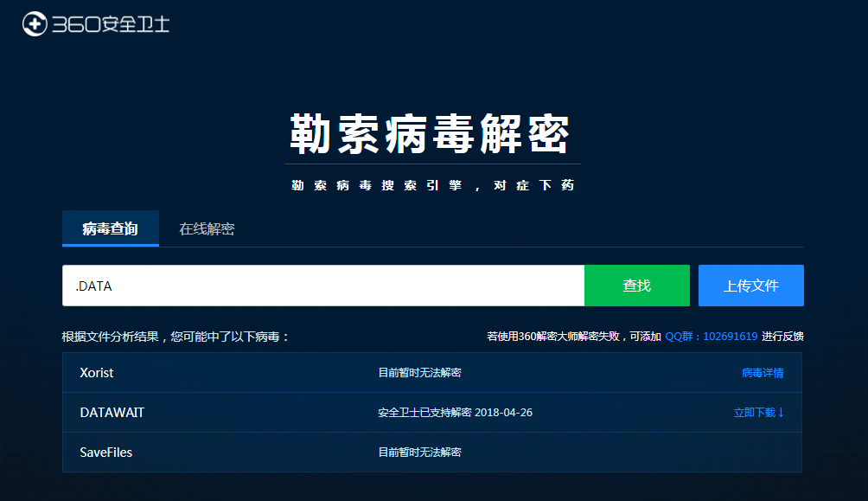Click Xorist's 目前暂时无法解密 status text
This screenshot has width=868, height=501.
pyautogui.click(x=419, y=373)
